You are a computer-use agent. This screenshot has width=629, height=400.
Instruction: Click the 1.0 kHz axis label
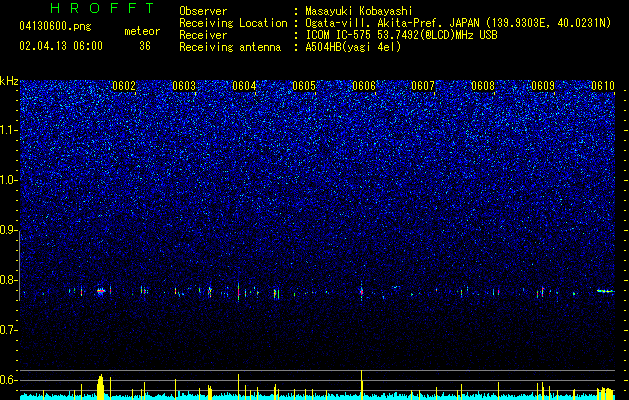coord(9,180)
